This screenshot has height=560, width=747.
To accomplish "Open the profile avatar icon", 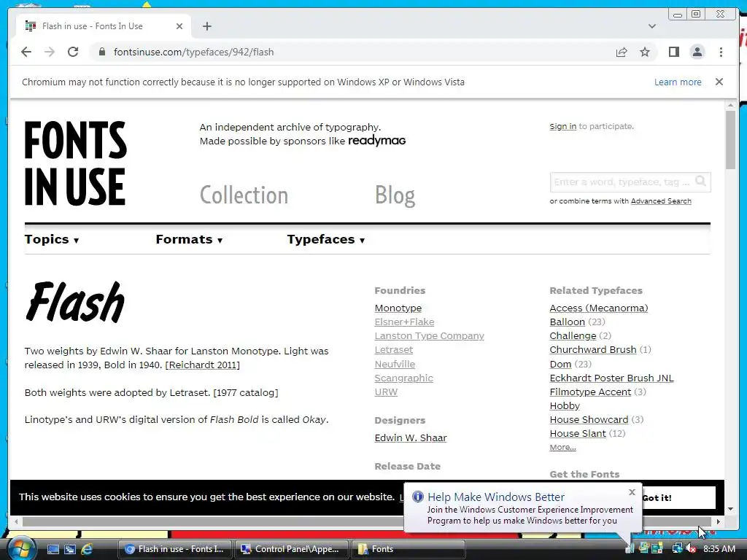I will click(697, 52).
